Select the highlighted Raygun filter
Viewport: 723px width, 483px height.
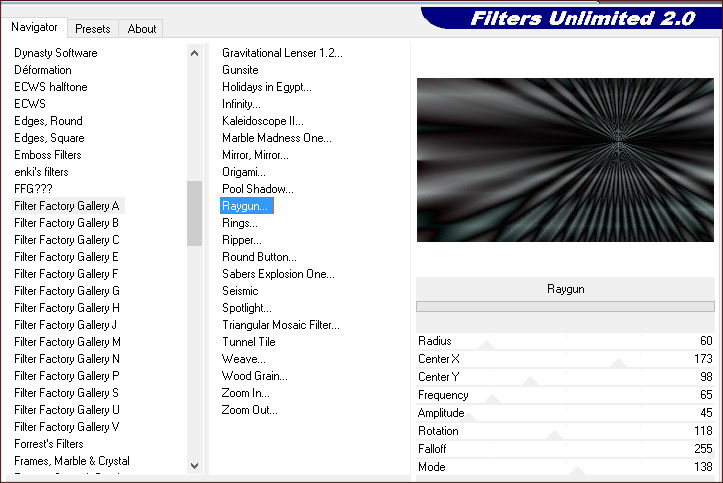(247, 206)
